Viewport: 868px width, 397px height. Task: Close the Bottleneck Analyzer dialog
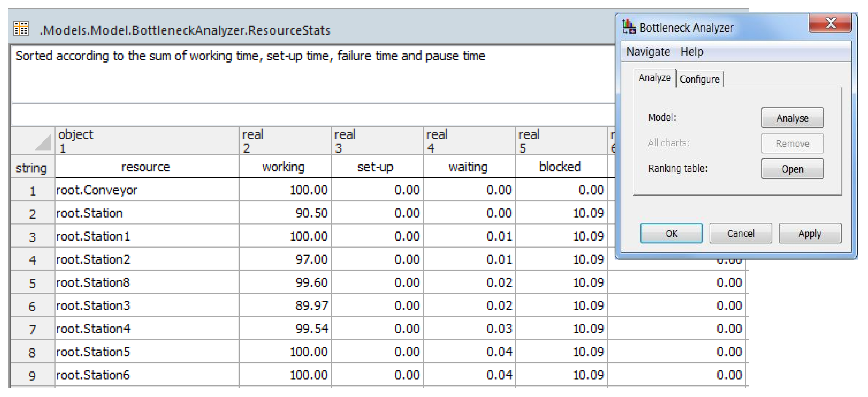pos(830,24)
